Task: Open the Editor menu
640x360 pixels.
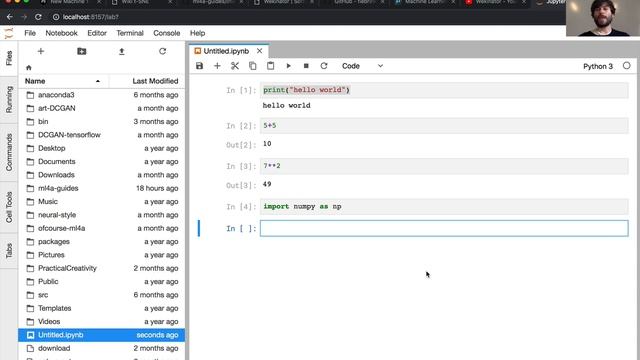Action: (97, 33)
